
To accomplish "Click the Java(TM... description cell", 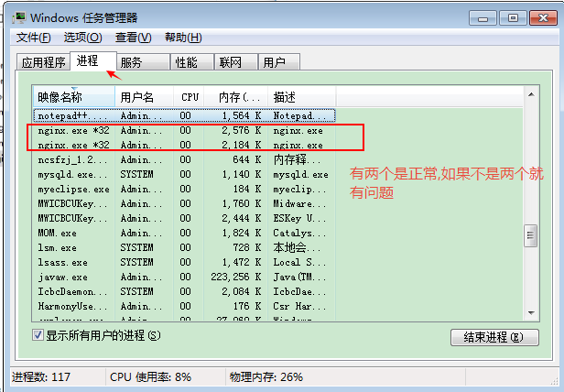I will pos(298,277).
